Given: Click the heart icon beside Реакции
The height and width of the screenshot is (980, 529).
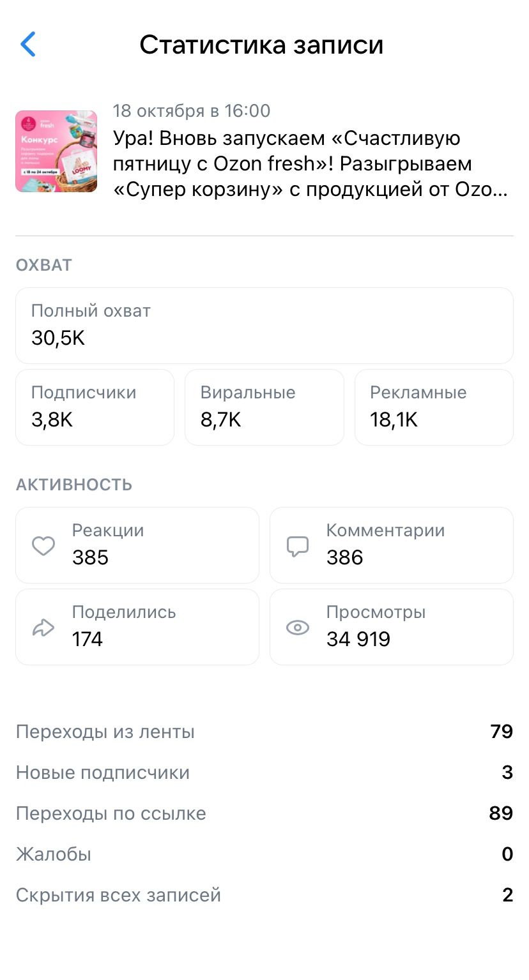Looking at the screenshot, I should [43, 546].
